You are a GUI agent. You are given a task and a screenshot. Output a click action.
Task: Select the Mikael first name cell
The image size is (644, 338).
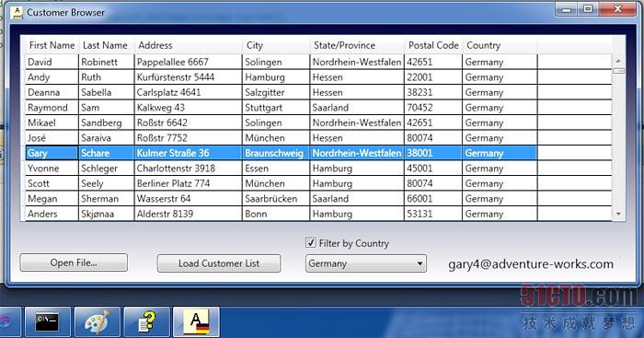[52, 122]
